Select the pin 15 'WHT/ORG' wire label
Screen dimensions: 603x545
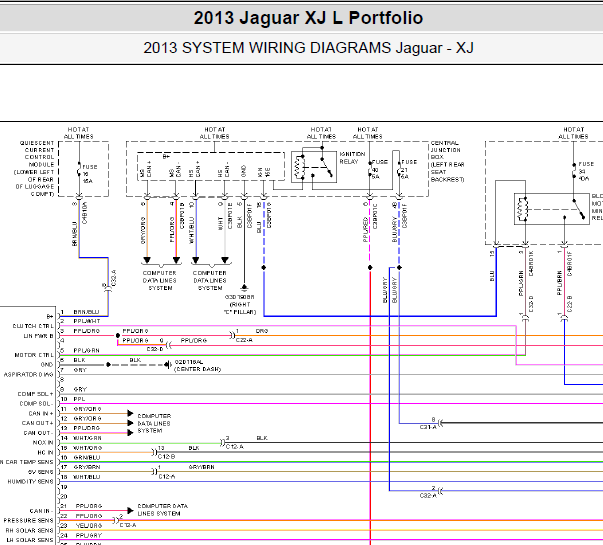(87, 448)
